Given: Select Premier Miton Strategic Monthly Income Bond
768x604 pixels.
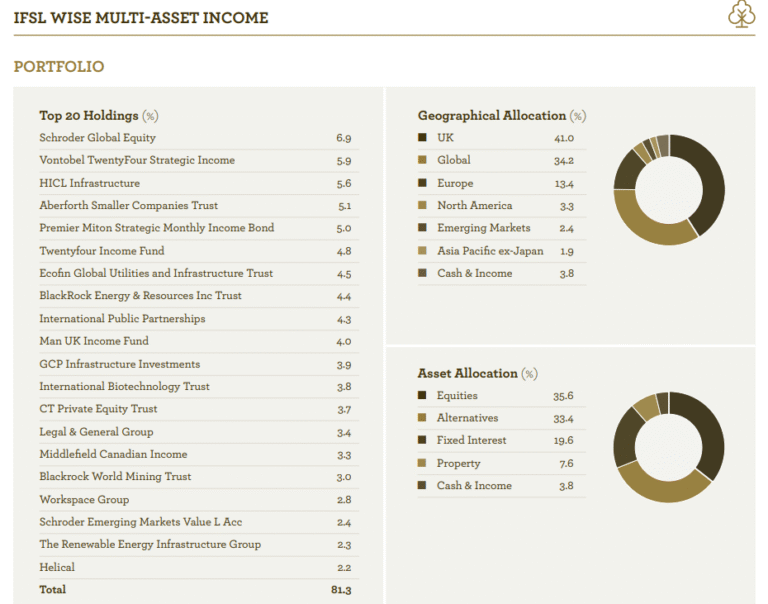Looking at the screenshot, I should (199, 228).
